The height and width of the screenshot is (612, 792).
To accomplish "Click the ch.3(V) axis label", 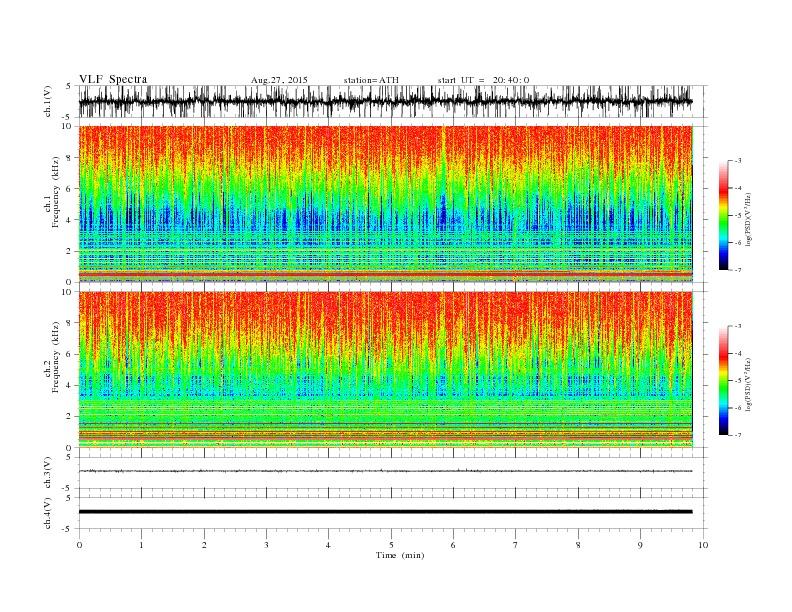I will [x=48, y=473].
